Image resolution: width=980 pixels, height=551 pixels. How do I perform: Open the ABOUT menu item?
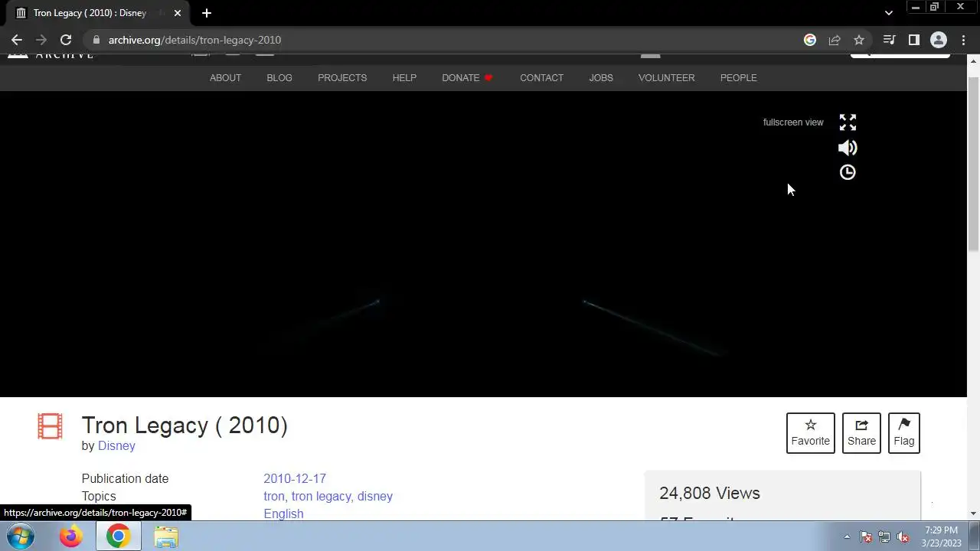225,78
